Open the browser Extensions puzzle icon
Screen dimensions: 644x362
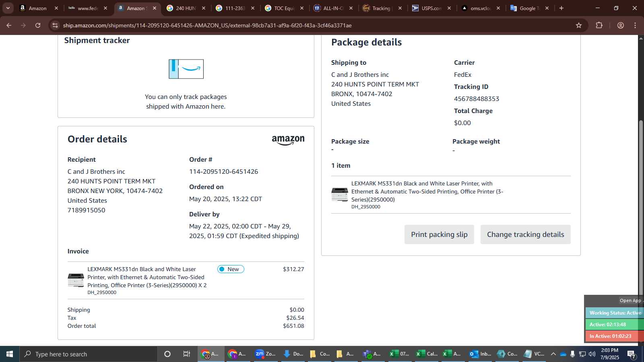599,25
